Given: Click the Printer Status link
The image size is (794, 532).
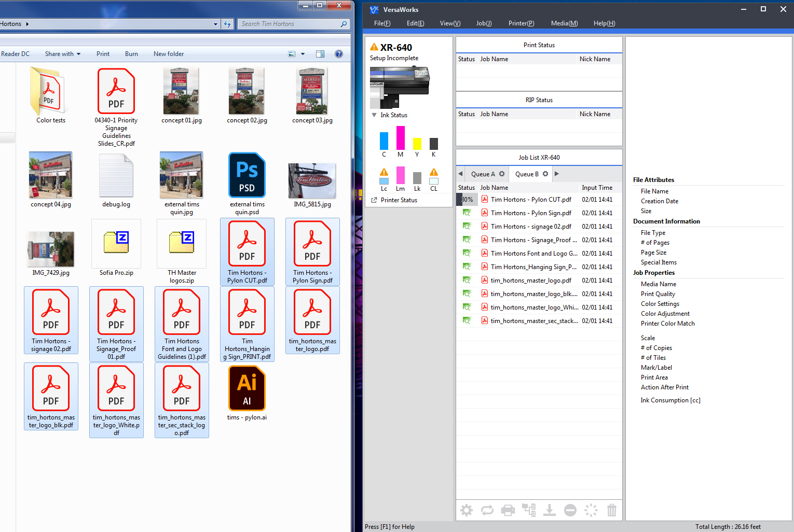Looking at the screenshot, I should 399,200.
